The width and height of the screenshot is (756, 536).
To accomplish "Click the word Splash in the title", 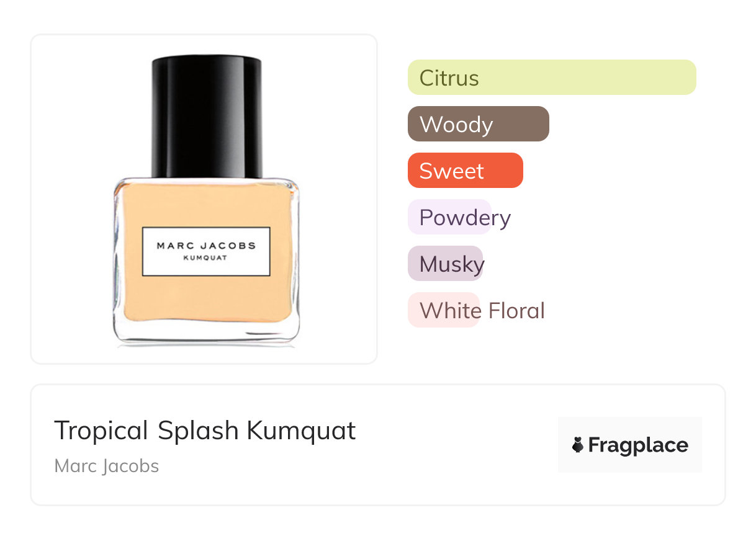I will point(198,431).
